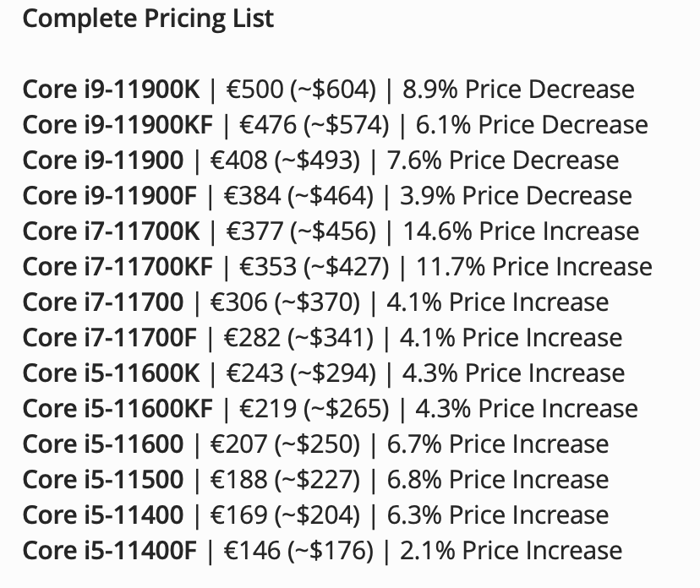Select the Core i9-11900F label
The height and width of the screenshot is (588, 700).
(x=109, y=195)
